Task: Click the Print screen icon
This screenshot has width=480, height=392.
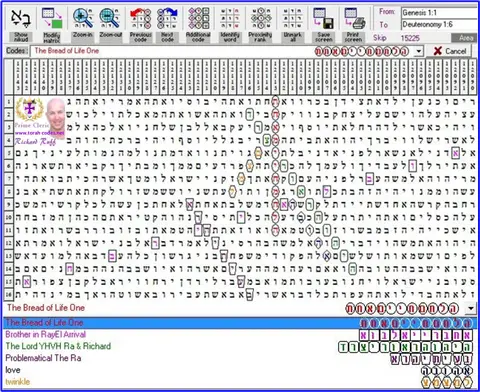Action: click(354, 18)
